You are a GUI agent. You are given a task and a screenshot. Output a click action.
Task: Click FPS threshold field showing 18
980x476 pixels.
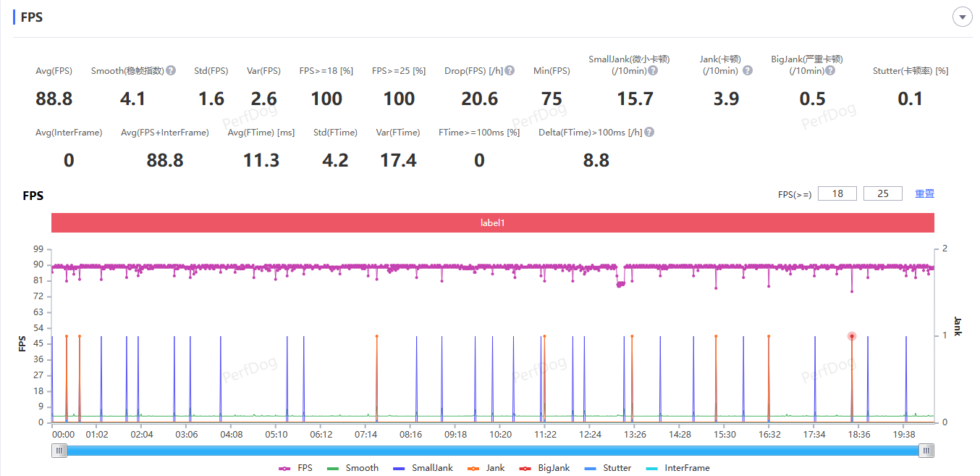[837, 193]
